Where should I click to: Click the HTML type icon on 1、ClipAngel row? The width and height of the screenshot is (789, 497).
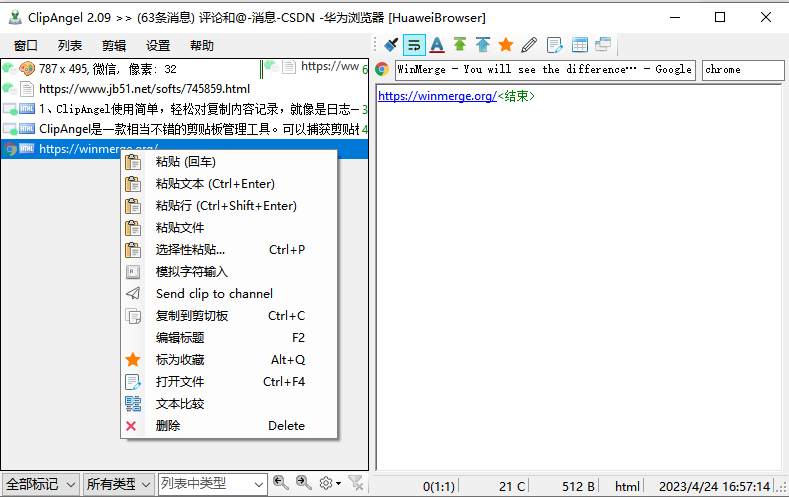pos(27,109)
